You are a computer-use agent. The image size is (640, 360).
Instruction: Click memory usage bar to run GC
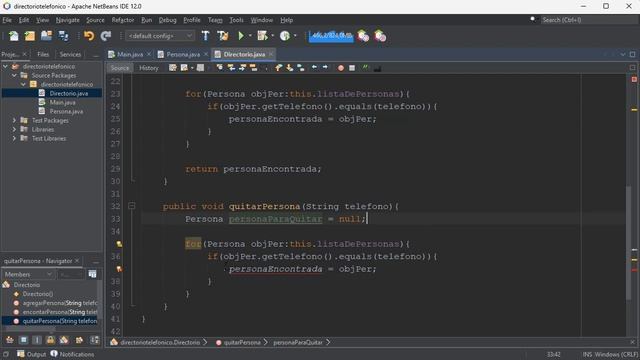pos(331,36)
